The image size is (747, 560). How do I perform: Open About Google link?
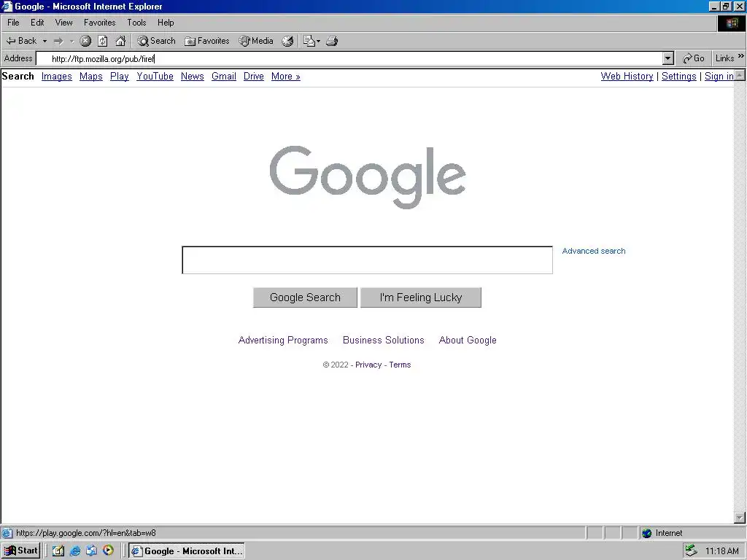click(x=468, y=340)
